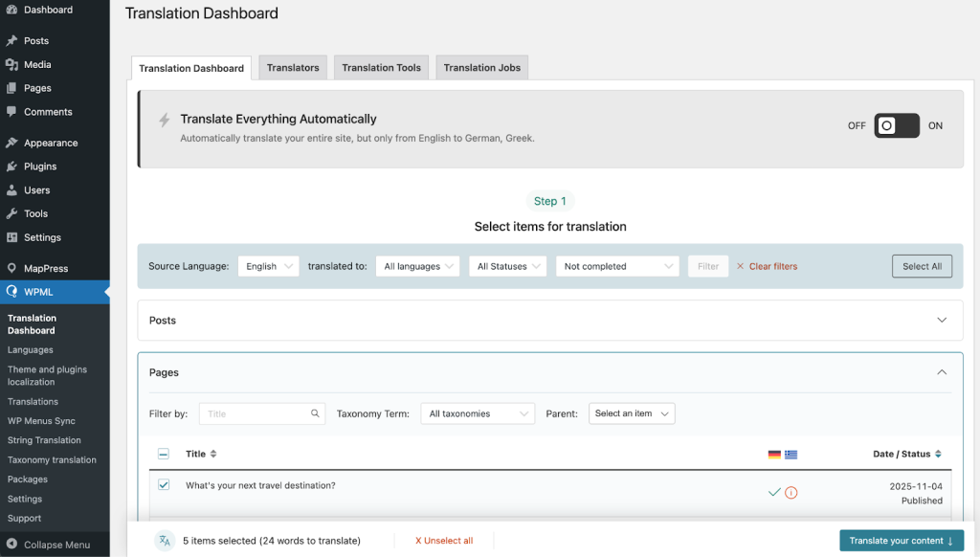This screenshot has height=557, width=980.
Task: Sort by Title using sort arrows
Action: [x=213, y=454]
